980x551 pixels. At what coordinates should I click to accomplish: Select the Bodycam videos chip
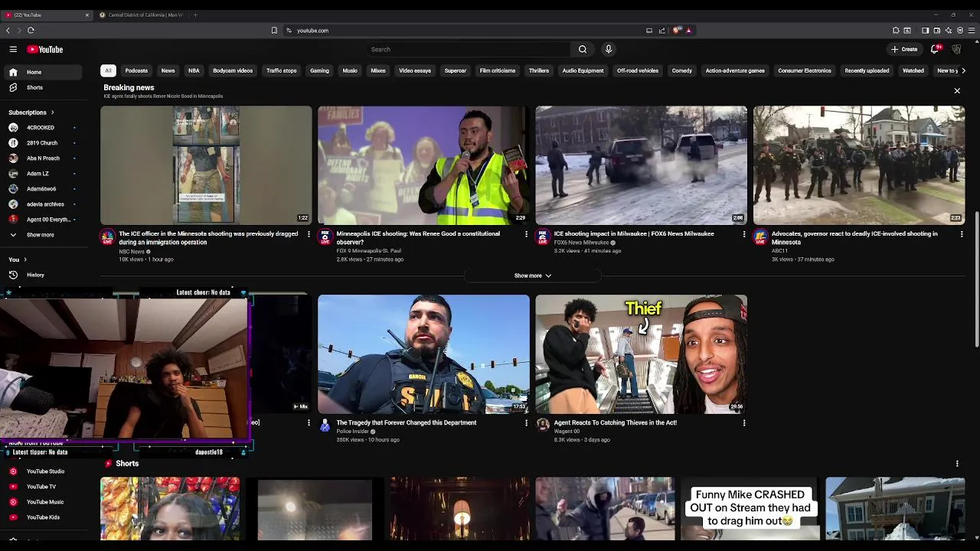point(233,70)
